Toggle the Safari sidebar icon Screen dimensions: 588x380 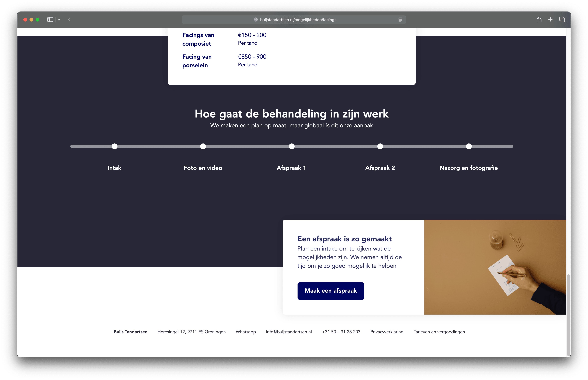50,20
